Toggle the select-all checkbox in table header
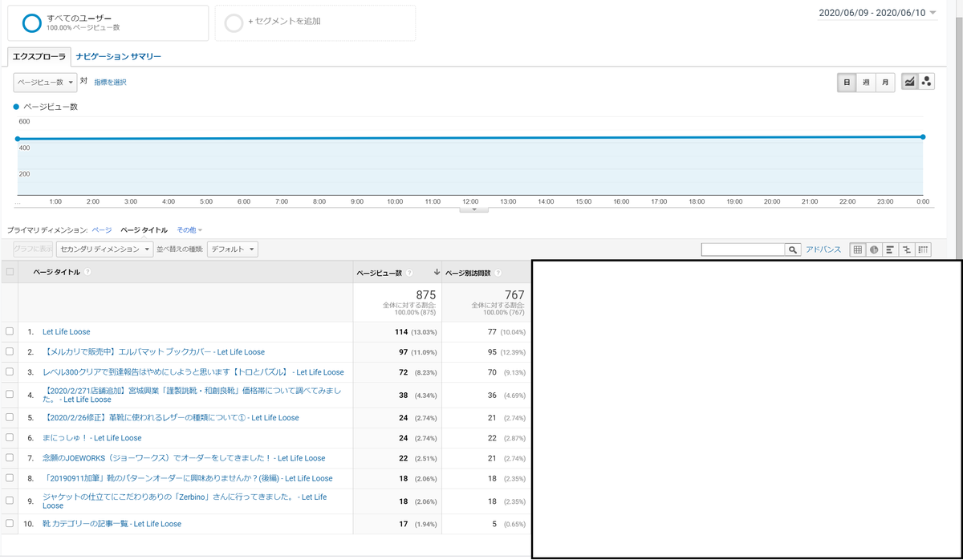This screenshot has height=560, width=963. (10, 272)
